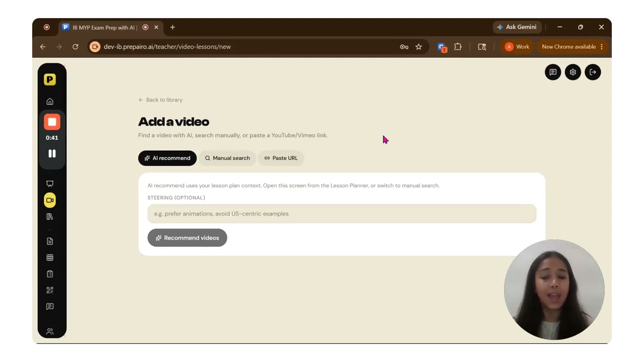Click the 0:41 recording timer
The height and width of the screenshot is (362, 644).
click(52, 138)
